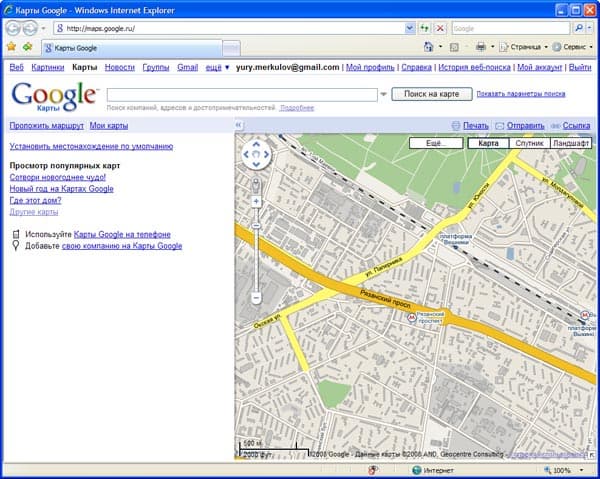The image size is (600, 479).
Task: Click the Google toolbar search box
Action: (x=511, y=28)
